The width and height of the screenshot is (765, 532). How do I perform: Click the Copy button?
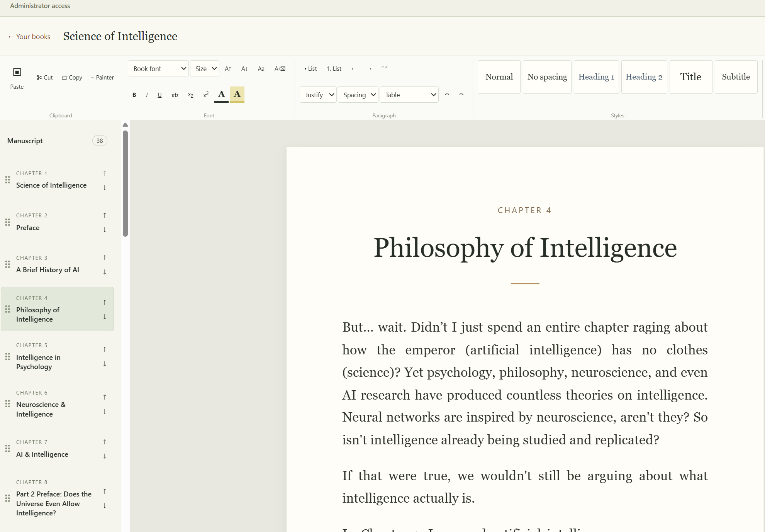tap(72, 78)
